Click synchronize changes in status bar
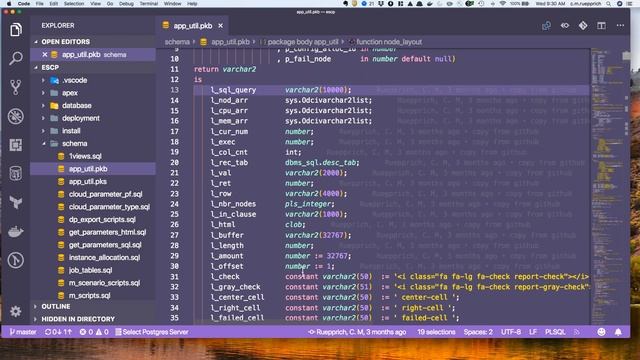This screenshot has height=360, width=640. (x=58, y=332)
